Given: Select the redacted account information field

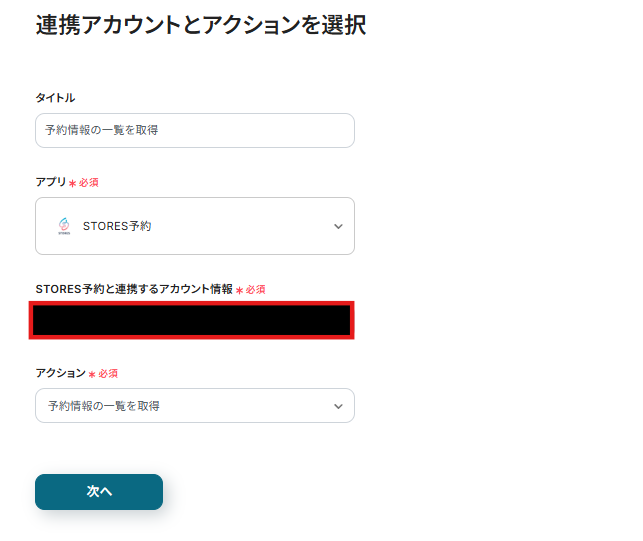Looking at the screenshot, I should tap(193, 320).
